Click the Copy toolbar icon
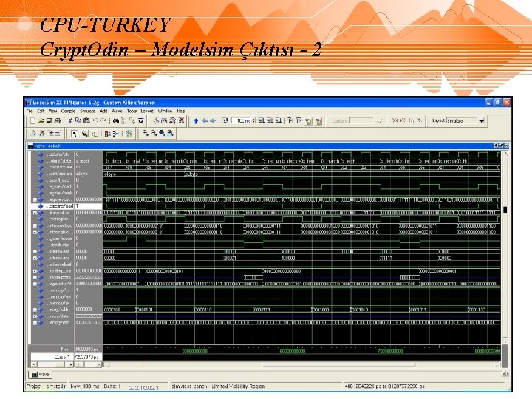The image size is (532, 399). [x=78, y=120]
